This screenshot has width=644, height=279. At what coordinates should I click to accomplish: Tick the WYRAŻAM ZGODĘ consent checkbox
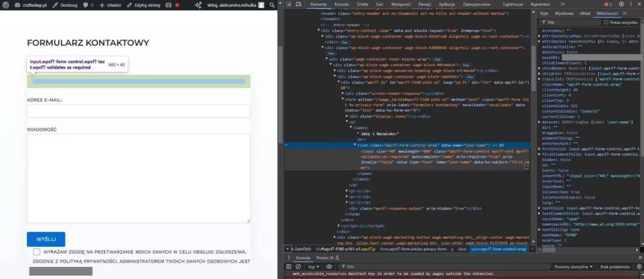click(37, 252)
